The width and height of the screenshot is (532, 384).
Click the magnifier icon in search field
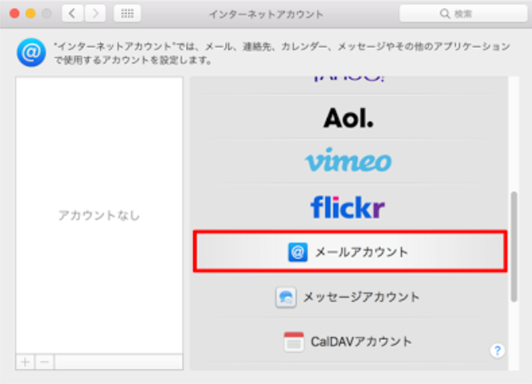point(444,14)
